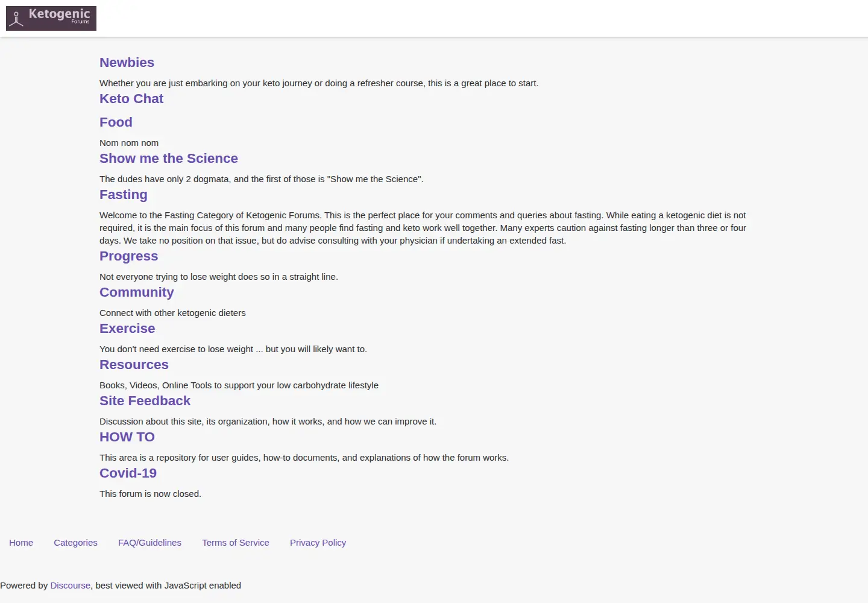Open FAQ/Guidelines footer link
Image resolution: width=868 pixels, height=603 pixels.
(149, 543)
